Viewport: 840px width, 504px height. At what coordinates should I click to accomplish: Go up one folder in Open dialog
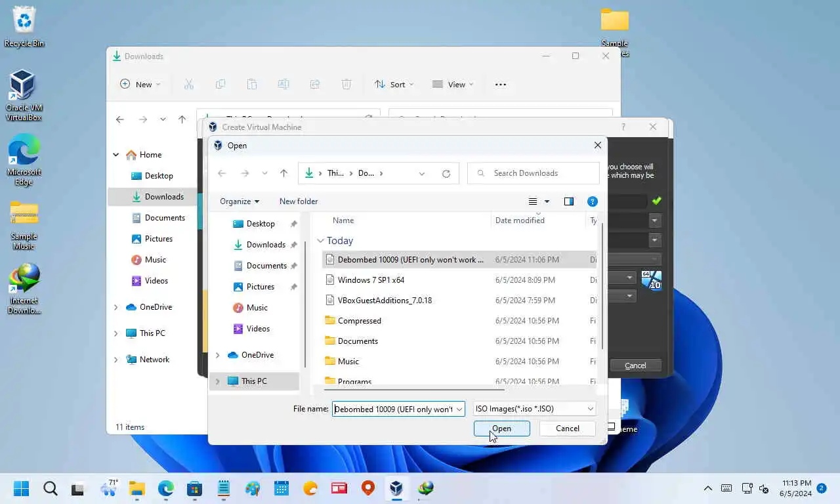pos(283,173)
